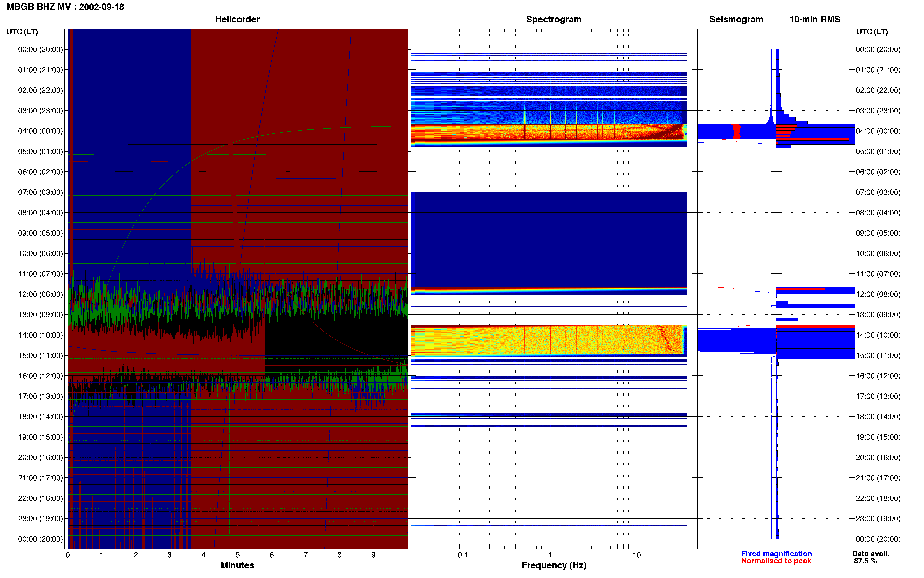Click left axis label '18:00 (14:00)'
924x578 pixels.
click(41, 417)
